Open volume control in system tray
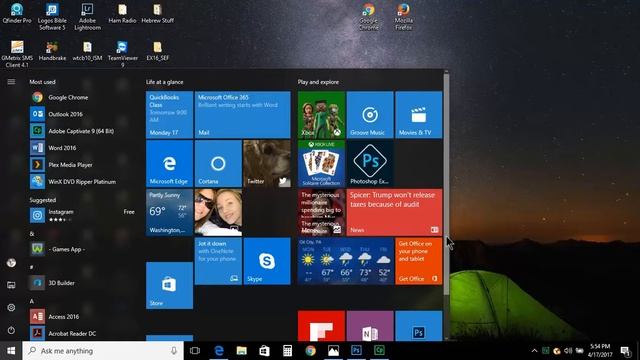 click(x=568, y=351)
